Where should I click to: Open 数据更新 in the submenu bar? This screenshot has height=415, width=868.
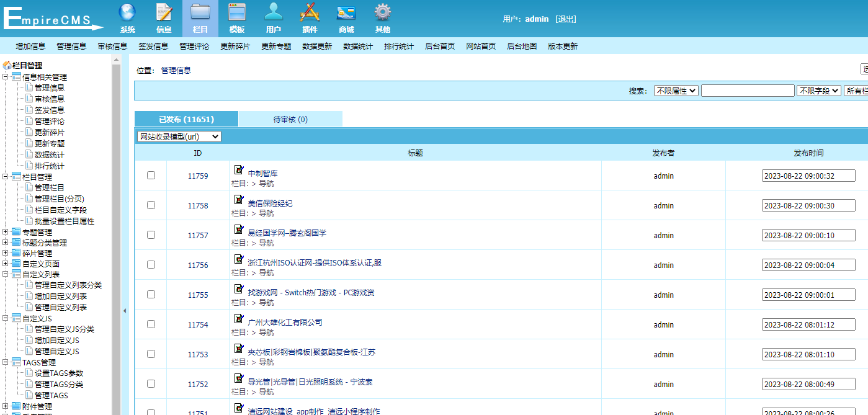point(317,47)
